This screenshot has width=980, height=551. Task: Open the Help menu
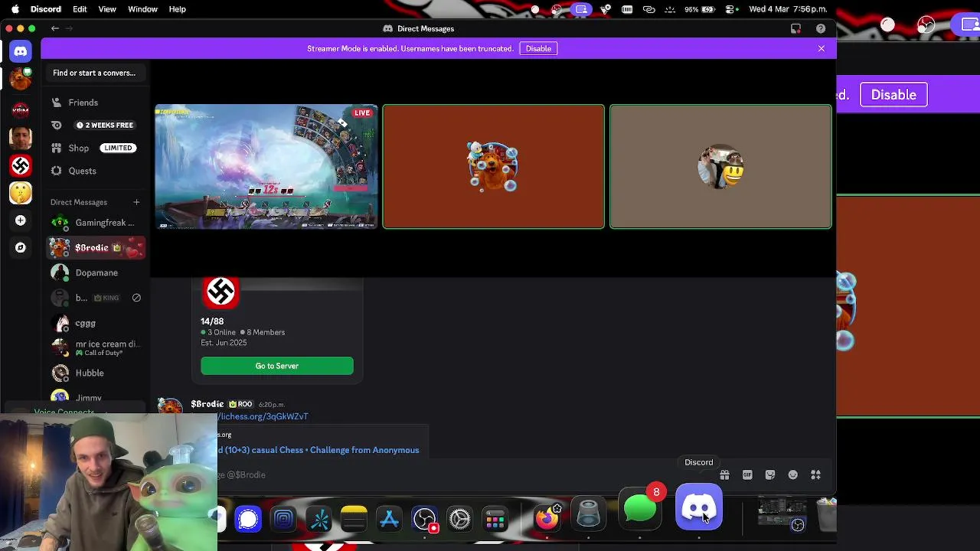tap(177, 9)
